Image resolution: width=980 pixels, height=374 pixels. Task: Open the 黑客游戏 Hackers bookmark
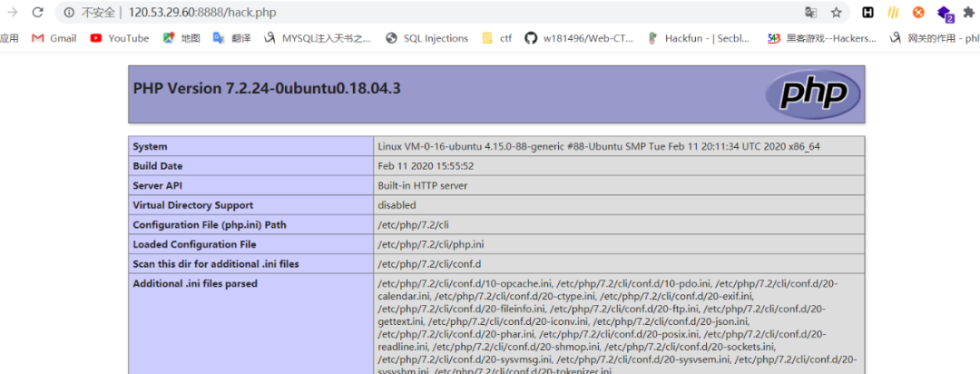(822, 38)
